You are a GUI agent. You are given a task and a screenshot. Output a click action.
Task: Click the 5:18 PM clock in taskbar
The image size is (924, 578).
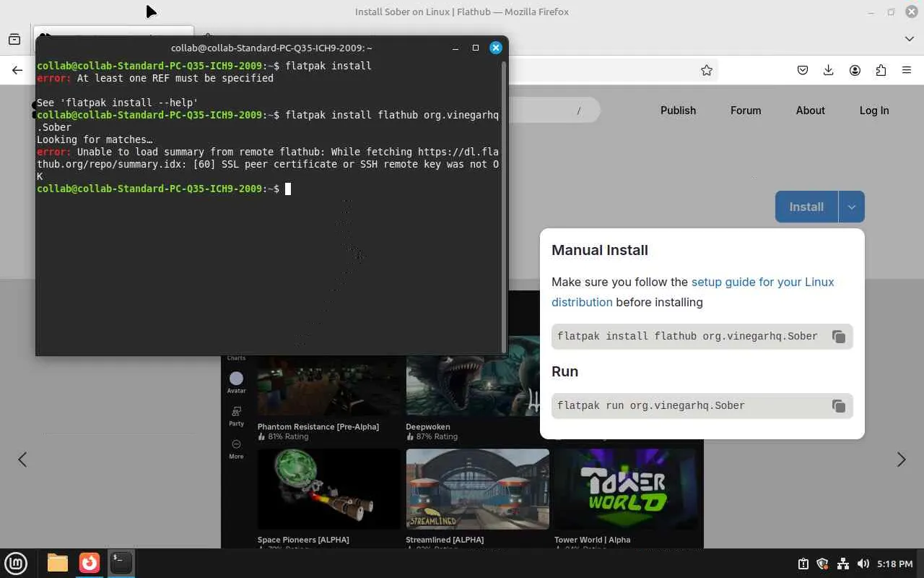897,564
